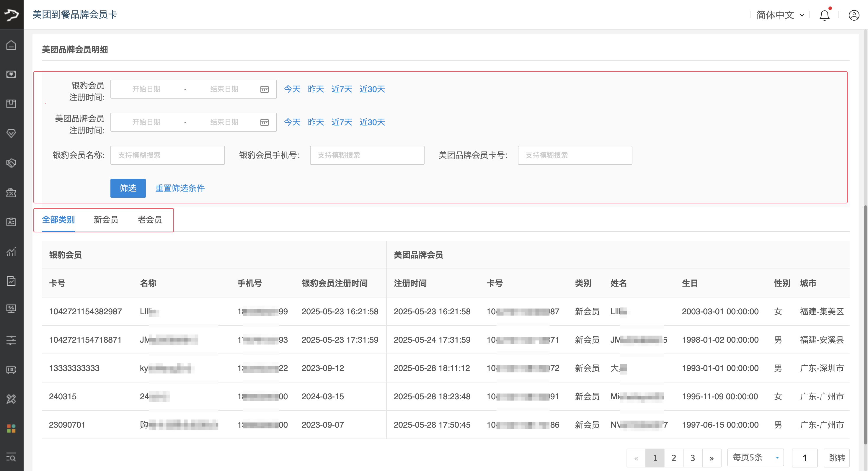Click 结束日期 field of 银豹会员注册时间
Viewport: 868px width, 471px height.
[224, 89]
